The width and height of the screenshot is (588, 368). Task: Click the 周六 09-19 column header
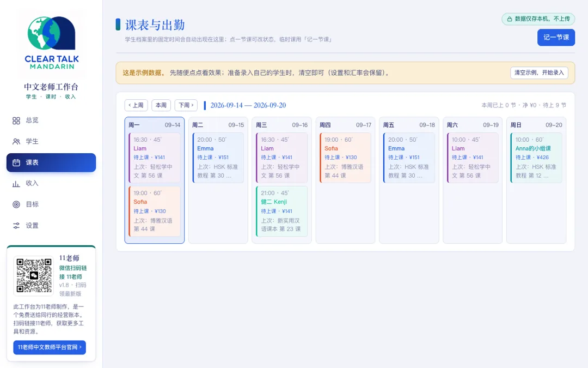tap(473, 125)
